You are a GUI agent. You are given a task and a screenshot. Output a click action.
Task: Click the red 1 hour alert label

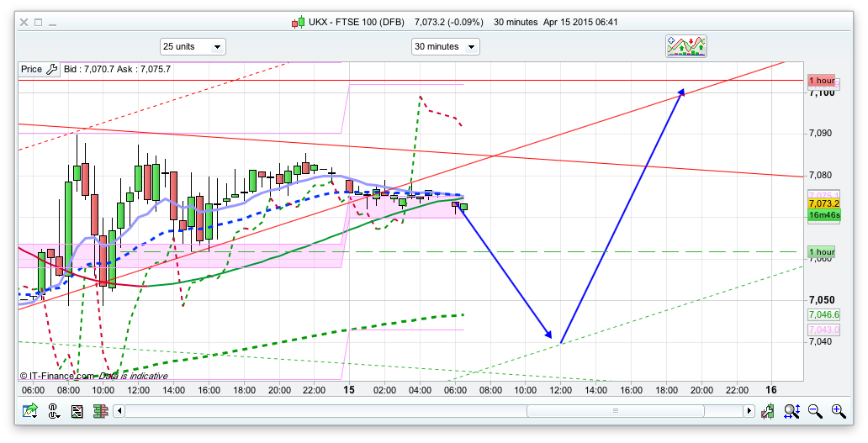coord(821,81)
